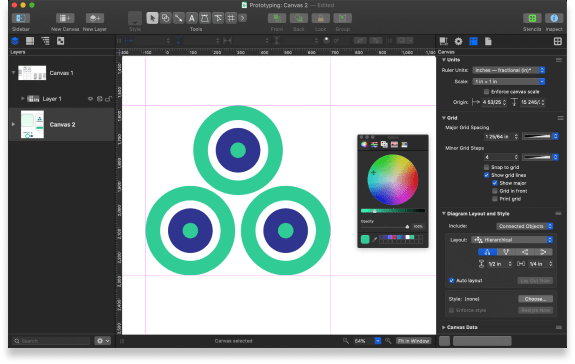The image size is (575, 364).
Task: Open Major Grid line style dropdown
Action: [x=540, y=136]
